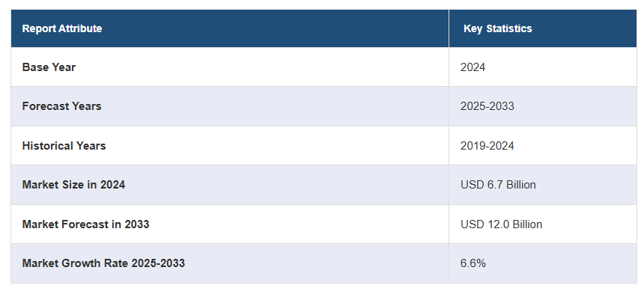Select the Market Forecast in 2033 label
Viewport: 644px width, 291px height.
coord(85,224)
